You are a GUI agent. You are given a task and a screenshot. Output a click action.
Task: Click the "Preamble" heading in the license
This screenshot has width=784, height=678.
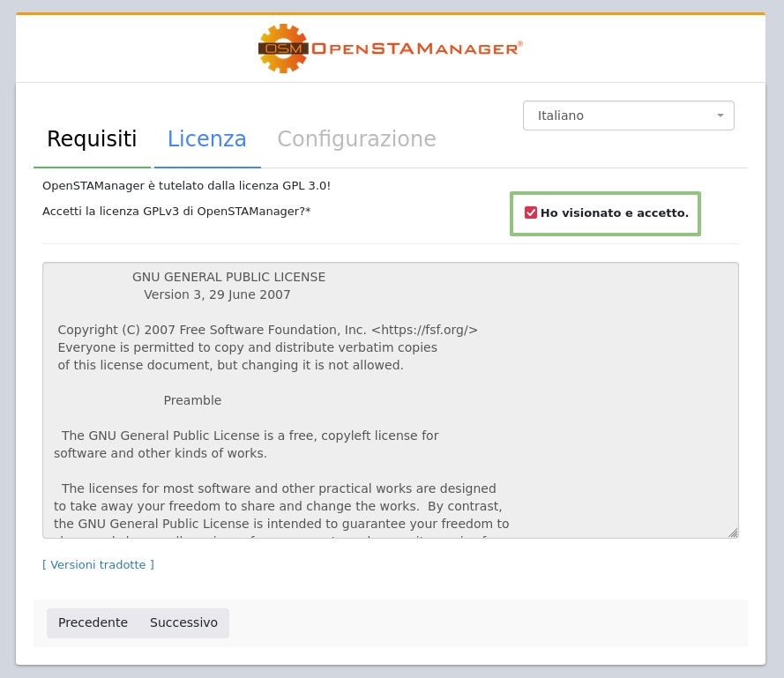point(192,400)
